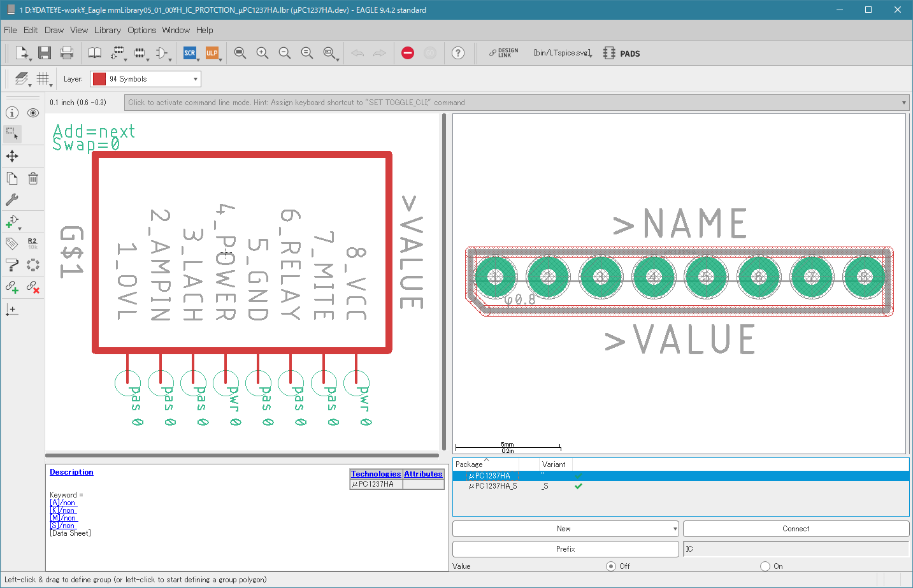The width and height of the screenshot is (913, 588).
Task: Select the Replace package tool
Action: [33, 265]
